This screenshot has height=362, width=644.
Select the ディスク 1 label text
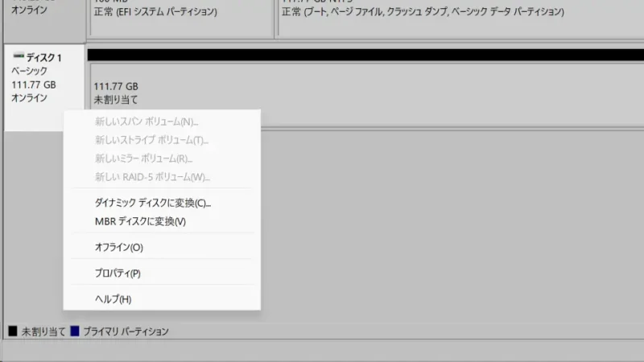coord(44,57)
